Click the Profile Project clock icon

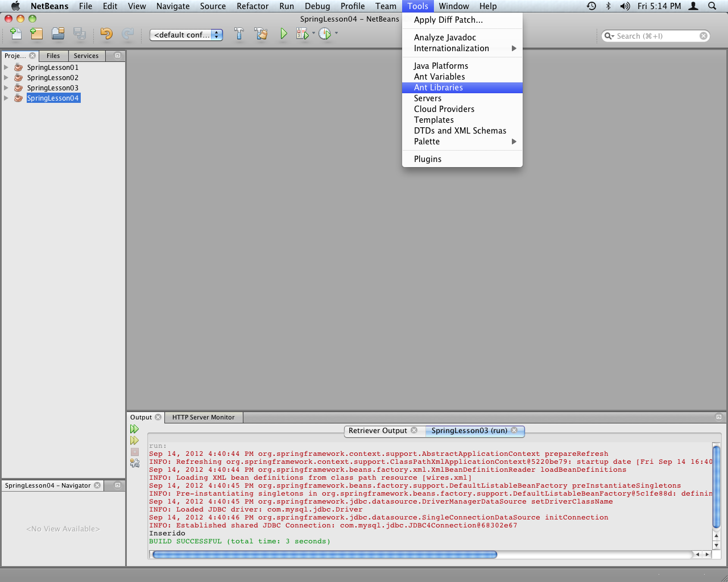pos(325,34)
